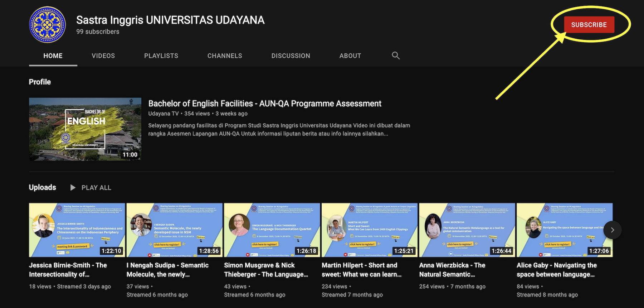This screenshot has height=308, width=644.
Task: Open the Channels tab
Action: point(225,56)
